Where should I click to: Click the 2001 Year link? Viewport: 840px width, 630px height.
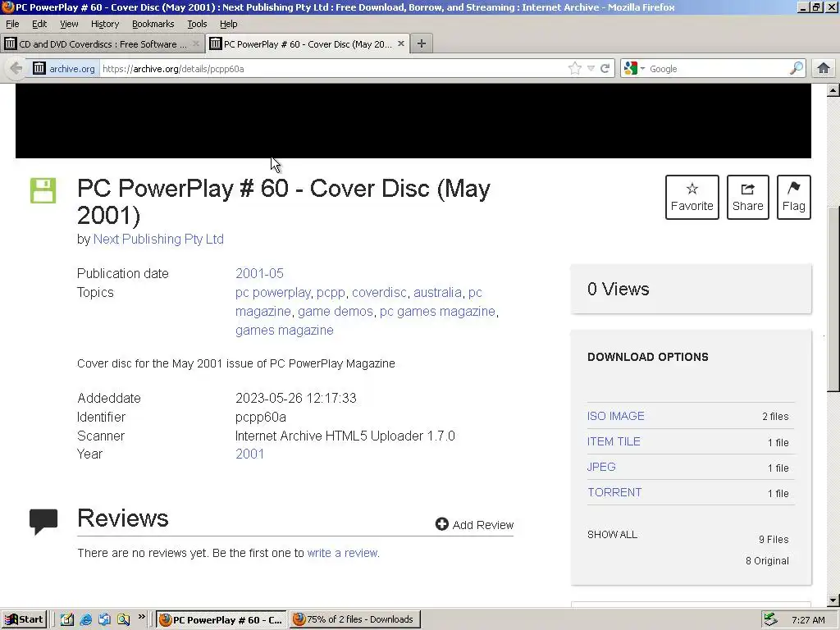click(x=249, y=454)
